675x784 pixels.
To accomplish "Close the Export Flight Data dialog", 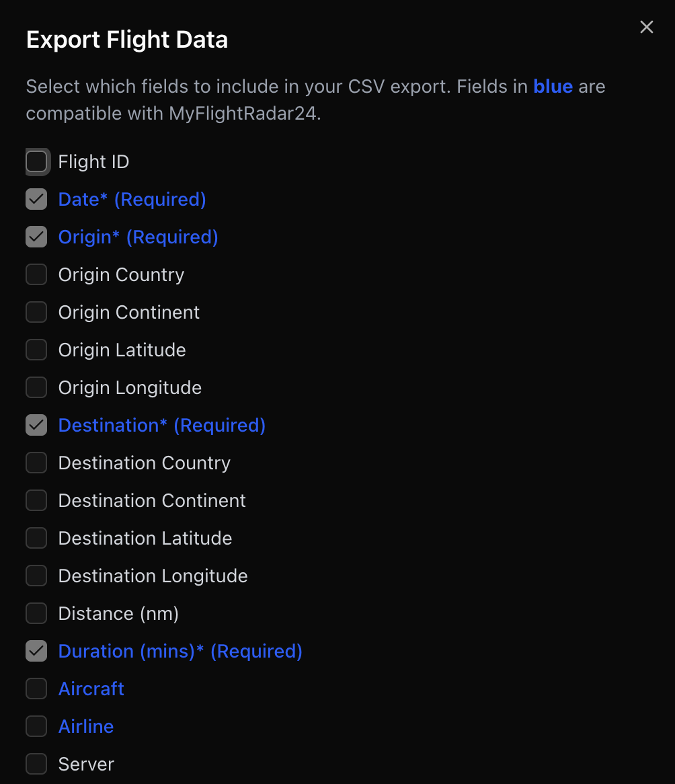I will [x=646, y=27].
